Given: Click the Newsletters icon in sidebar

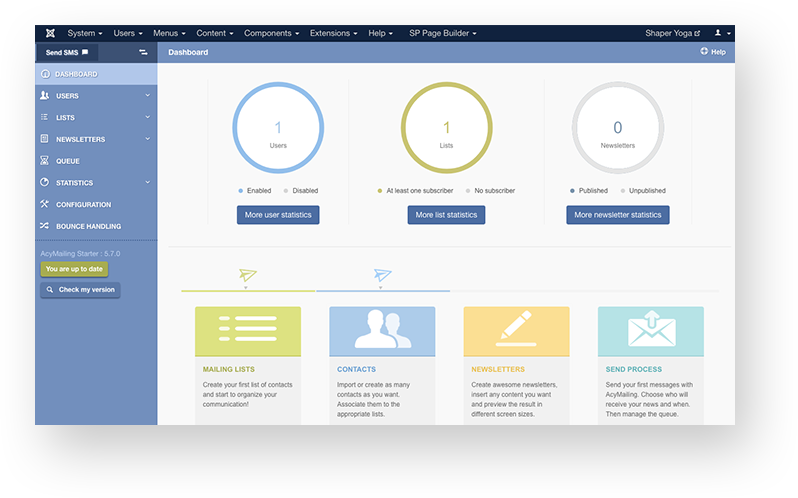Looking at the screenshot, I should point(45,139).
